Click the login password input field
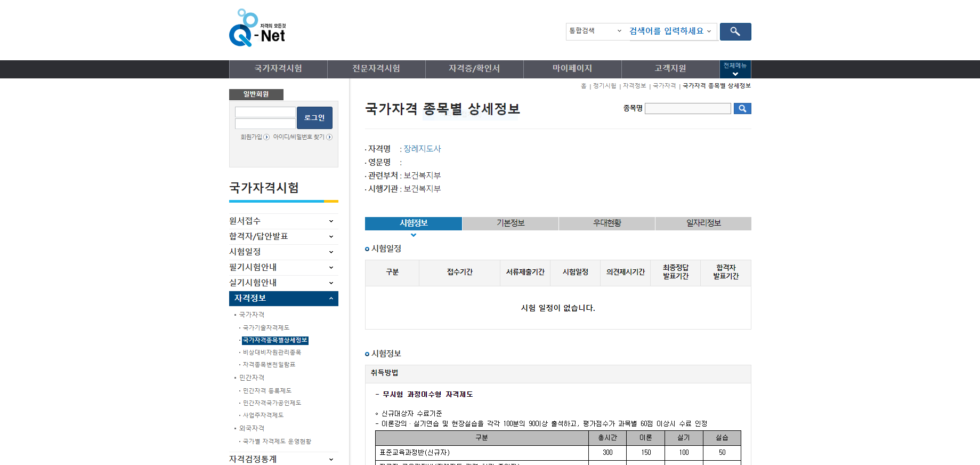The width and height of the screenshot is (980, 465). [265, 124]
